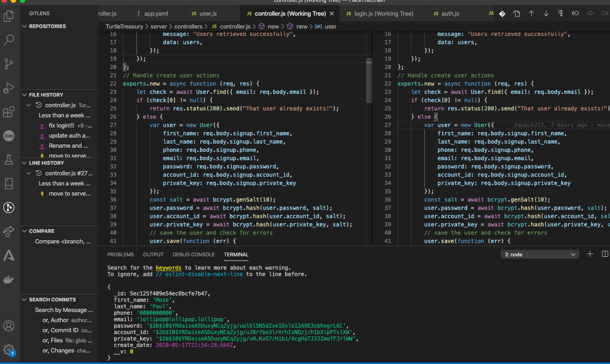Open the Explorer view in activity bar
Image resolution: width=610 pixels, height=364 pixels.
9,17
